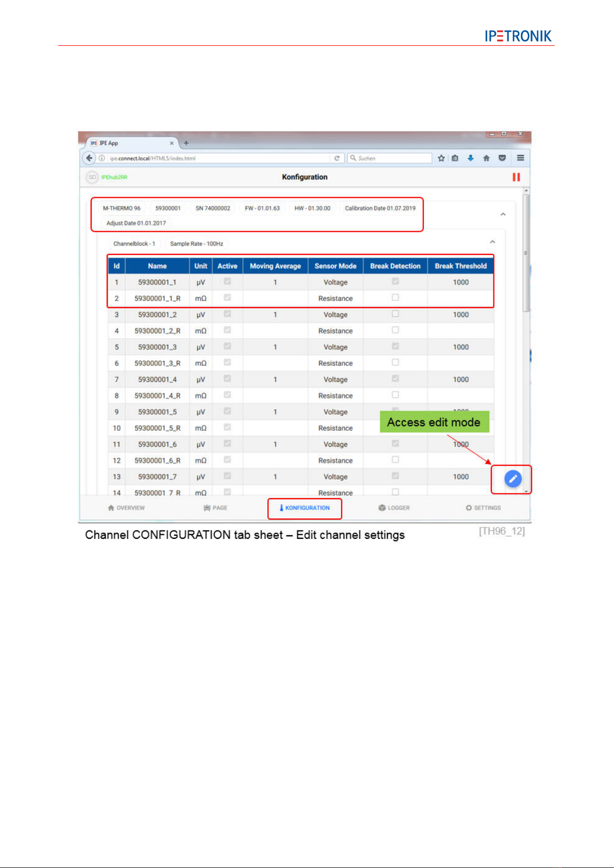Click the Break Threshold column header
This screenshot has height=868, width=614.
pyautogui.click(x=460, y=266)
